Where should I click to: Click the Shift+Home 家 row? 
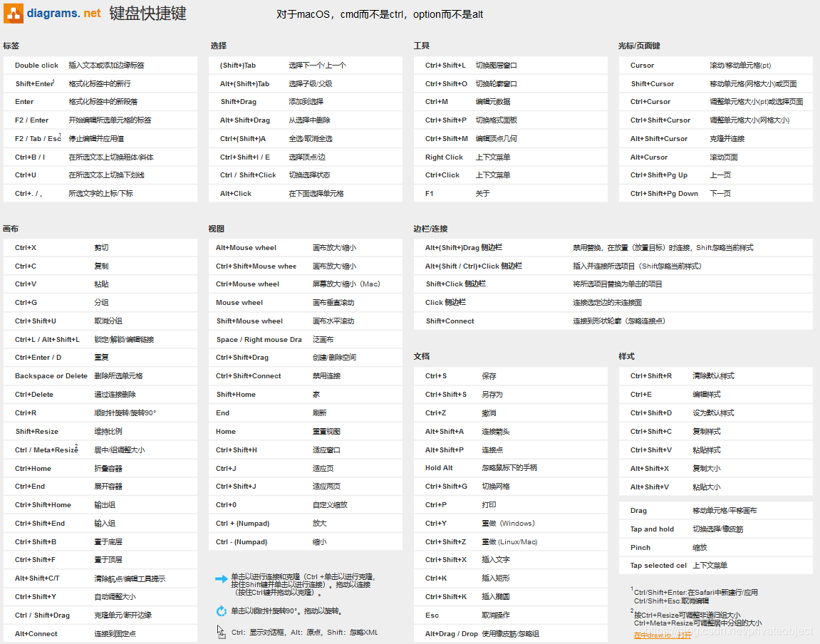coord(306,395)
